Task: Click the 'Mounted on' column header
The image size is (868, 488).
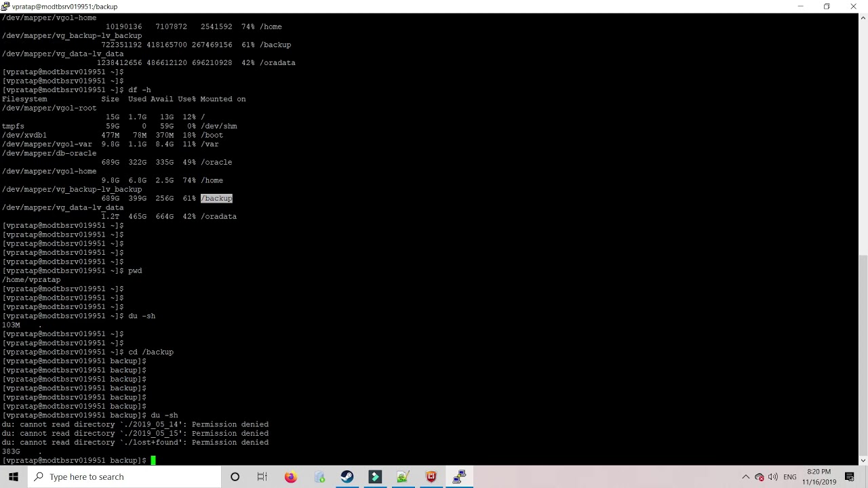Action: point(223,99)
